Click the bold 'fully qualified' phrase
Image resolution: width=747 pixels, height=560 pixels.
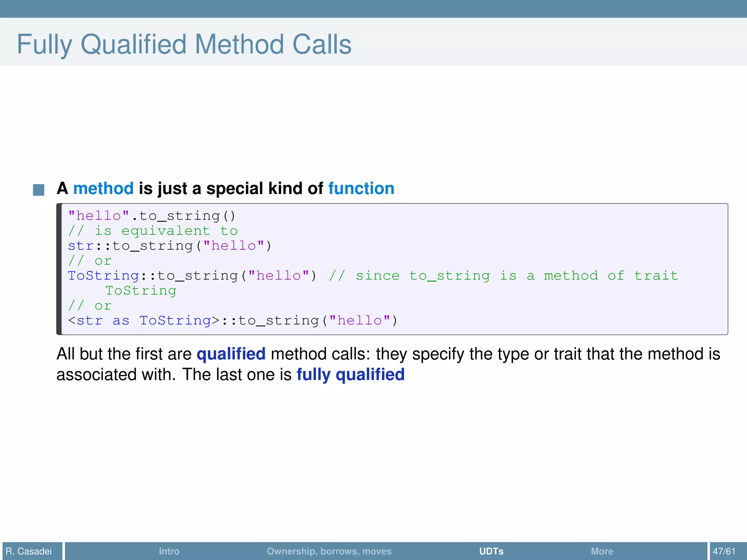[350, 375]
